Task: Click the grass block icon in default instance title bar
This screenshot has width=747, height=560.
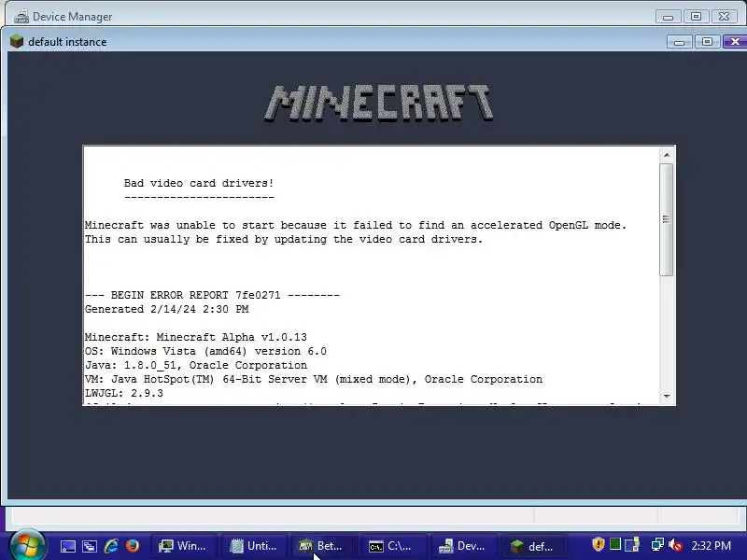Action: pyautogui.click(x=17, y=41)
